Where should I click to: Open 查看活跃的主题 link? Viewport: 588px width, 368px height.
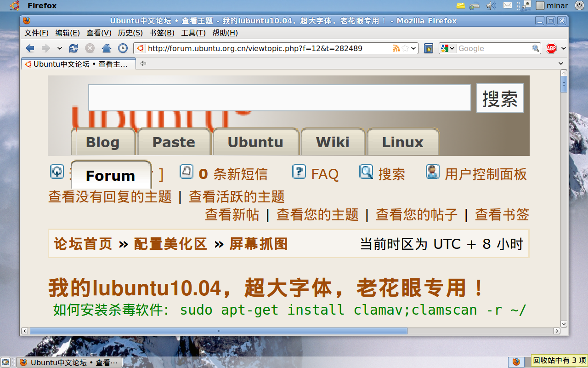click(x=237, y=197)
